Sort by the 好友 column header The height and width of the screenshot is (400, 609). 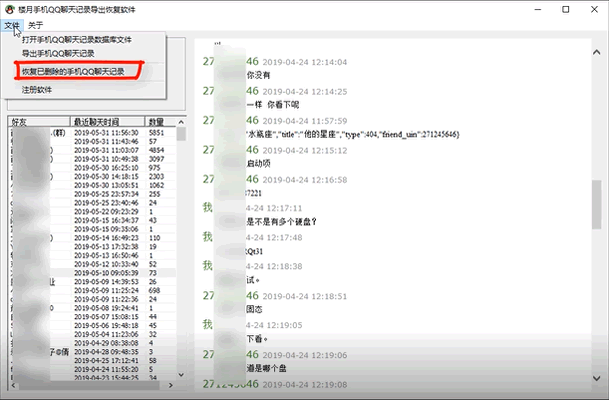39,122
